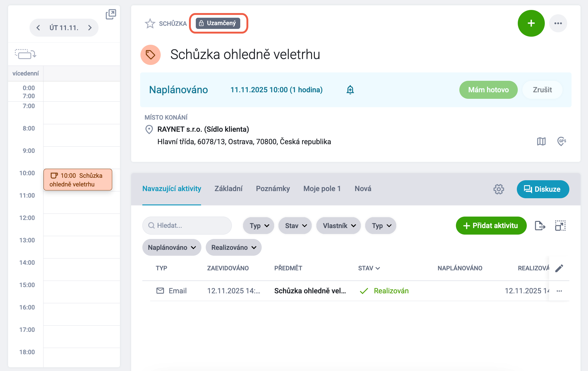Open tab settings gear icon
The width and height of the screenshot is (588, 371).
tap(499, 189)
